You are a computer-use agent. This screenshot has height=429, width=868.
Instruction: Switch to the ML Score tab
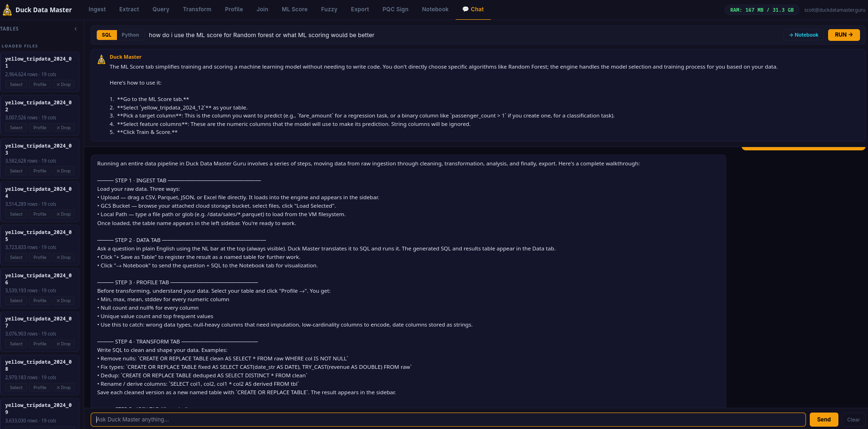click(294, 9)
